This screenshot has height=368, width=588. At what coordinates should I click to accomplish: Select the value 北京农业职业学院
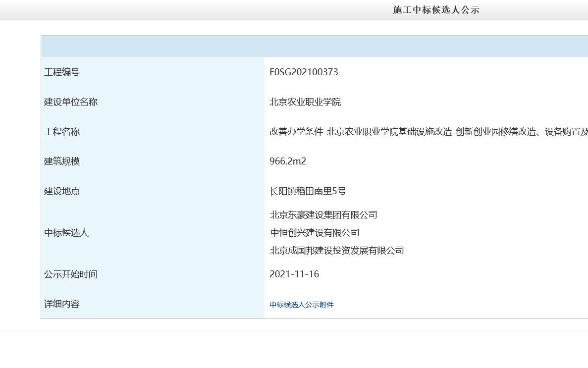(305, 102)
